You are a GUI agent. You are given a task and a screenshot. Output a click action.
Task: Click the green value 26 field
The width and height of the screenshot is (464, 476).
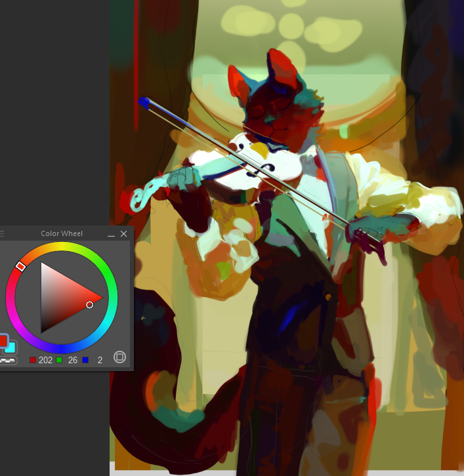[x=73, y=360]
